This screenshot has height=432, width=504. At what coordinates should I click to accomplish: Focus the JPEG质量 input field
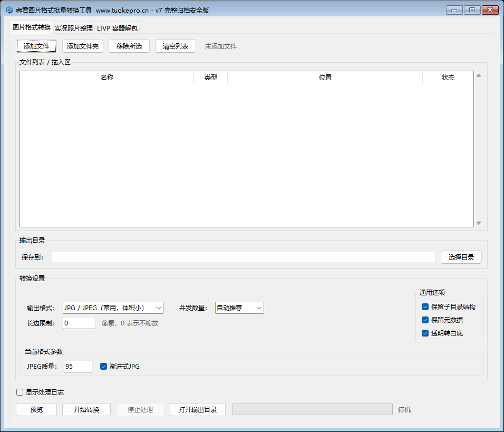[x=78, y=367]
